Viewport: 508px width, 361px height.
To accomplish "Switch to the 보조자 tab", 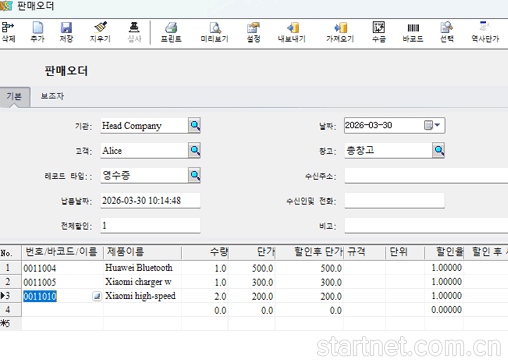I will pos(52,97).
